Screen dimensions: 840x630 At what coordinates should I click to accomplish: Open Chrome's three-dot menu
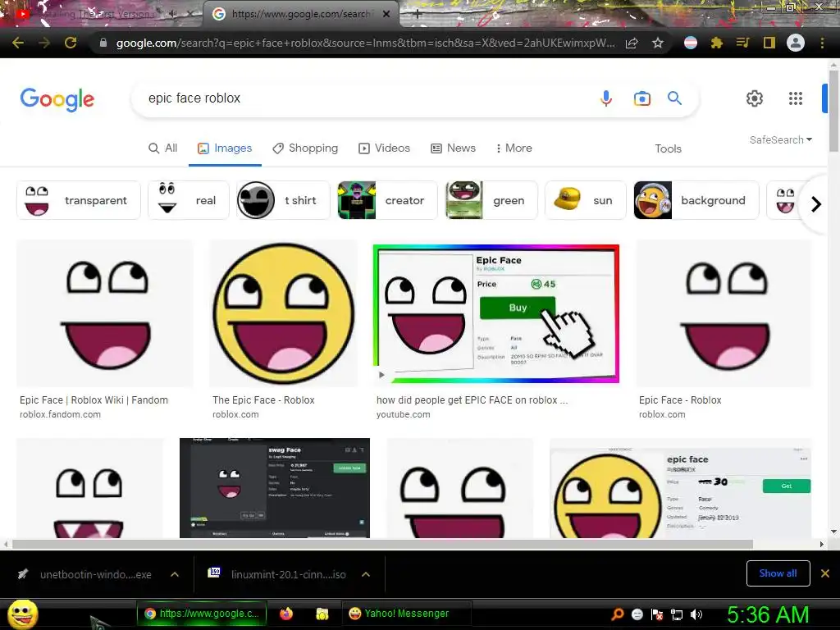point(822,43)
